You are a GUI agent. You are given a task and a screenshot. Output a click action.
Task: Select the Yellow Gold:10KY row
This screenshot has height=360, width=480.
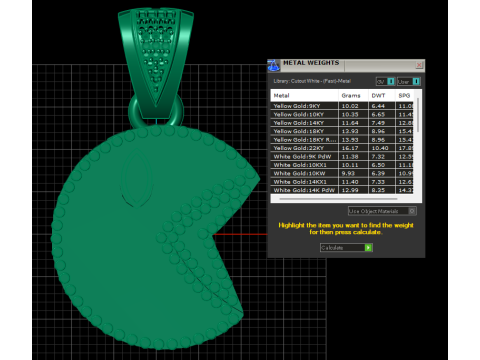click(x=342, y=114)
